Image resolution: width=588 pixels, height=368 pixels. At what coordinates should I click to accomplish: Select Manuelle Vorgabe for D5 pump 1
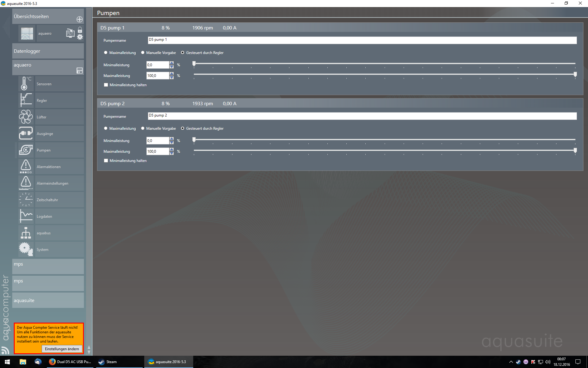[143, 53]
